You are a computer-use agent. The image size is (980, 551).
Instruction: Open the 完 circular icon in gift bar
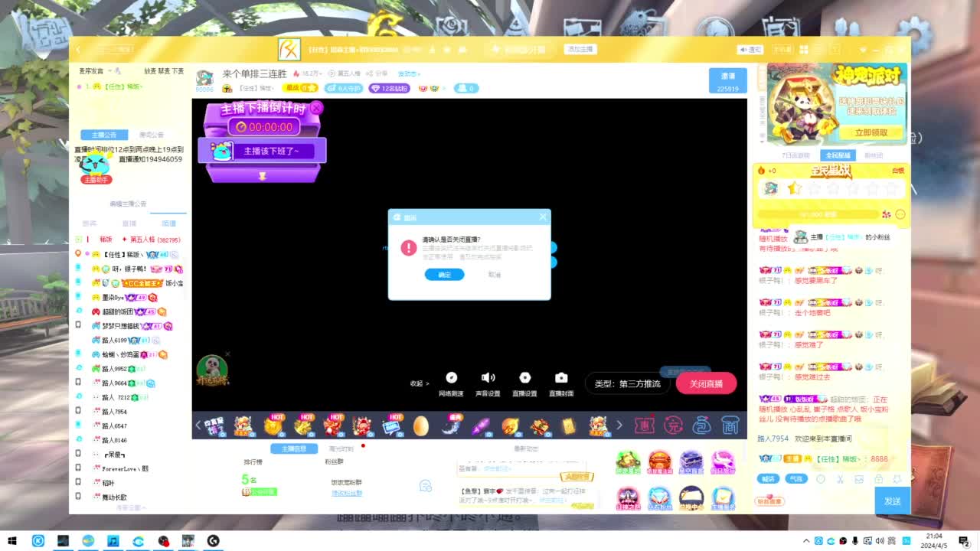(x=673, y=425)
